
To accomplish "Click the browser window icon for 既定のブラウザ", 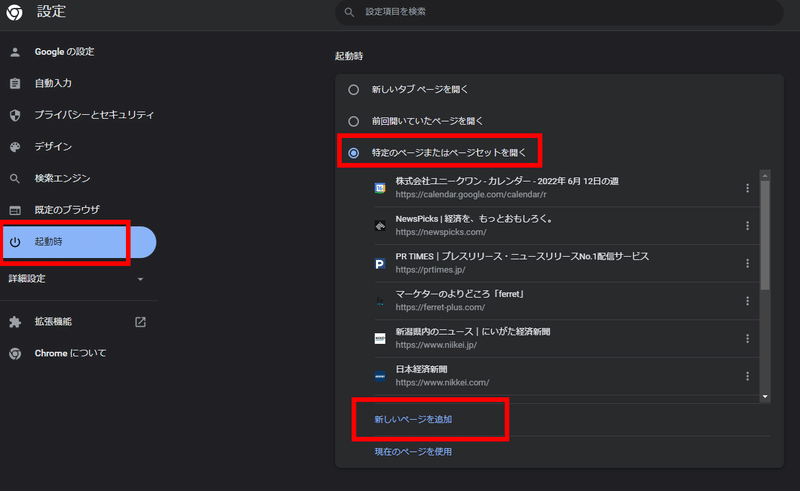I will pos(15,210).
